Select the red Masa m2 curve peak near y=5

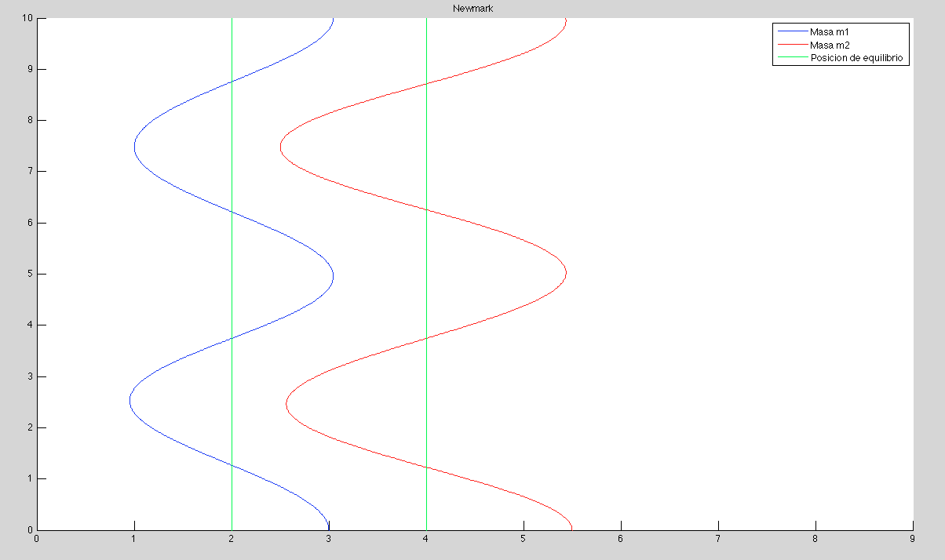pos(566,275)
